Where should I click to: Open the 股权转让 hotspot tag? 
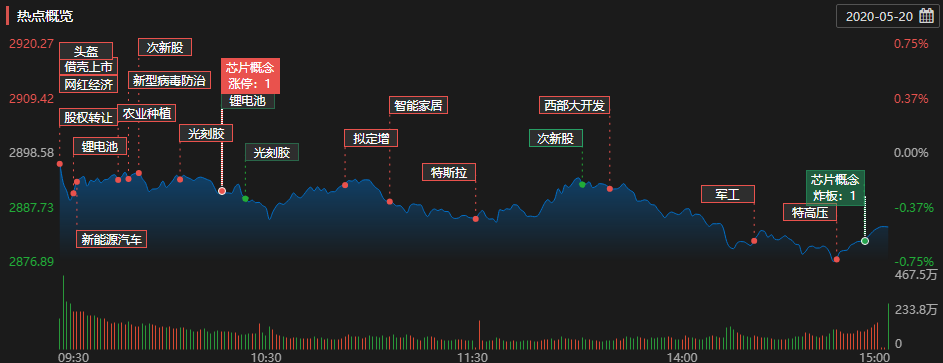[89, 117]
